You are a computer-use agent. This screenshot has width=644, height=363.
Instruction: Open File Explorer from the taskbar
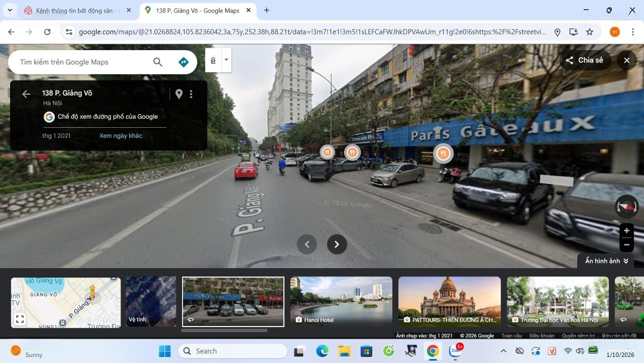[x=344, y=351]
